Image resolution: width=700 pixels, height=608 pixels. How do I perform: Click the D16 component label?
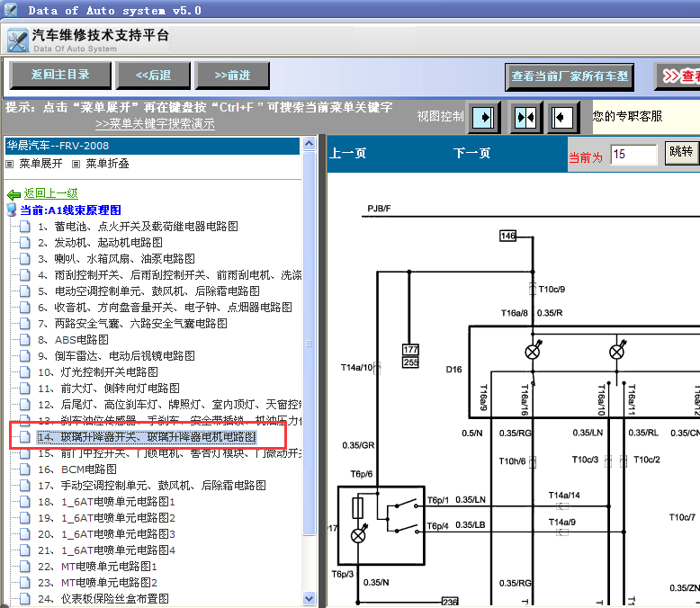(453, 370)
